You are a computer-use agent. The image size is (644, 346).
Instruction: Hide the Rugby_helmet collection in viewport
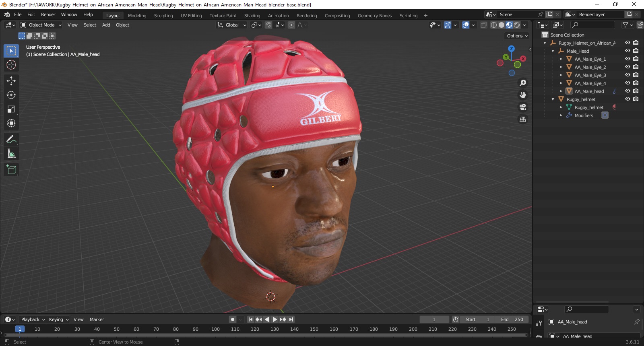627,99
